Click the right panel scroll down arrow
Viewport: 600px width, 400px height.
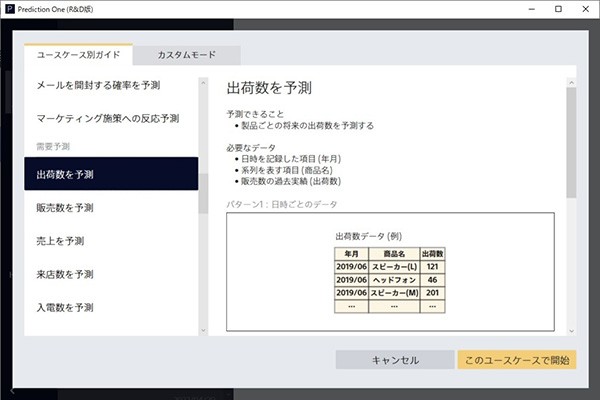tap(572, 331)
